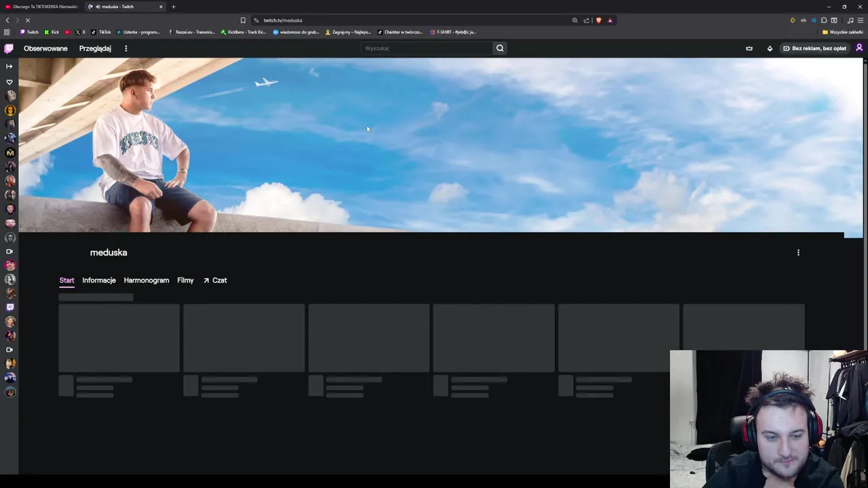Open the user profile avatar menu
The height and width of the screenshot is (488, 868).
tap(859, 48)
